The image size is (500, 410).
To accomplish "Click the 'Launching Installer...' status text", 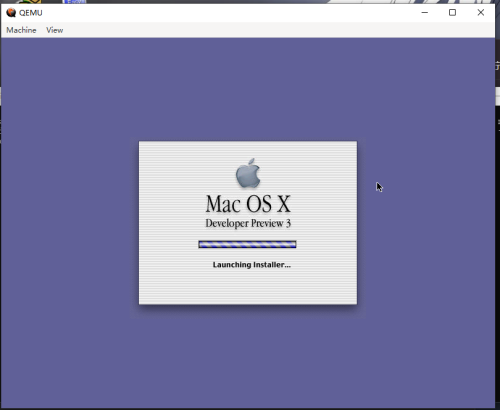I will tap(252, 265).
